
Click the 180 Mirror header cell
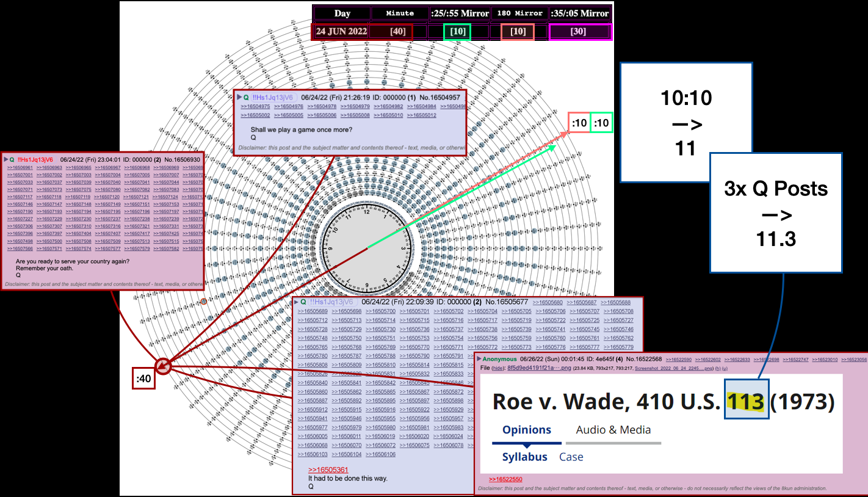click(x=519, y=13)
